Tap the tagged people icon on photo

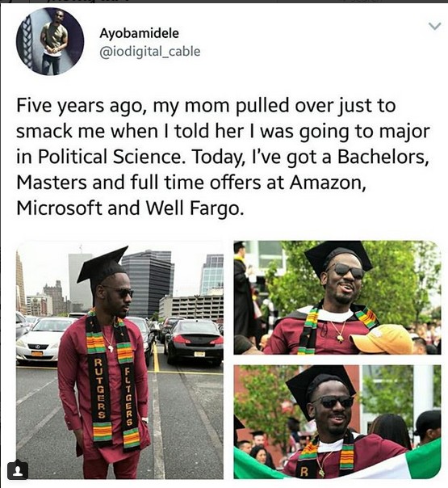(18, 471)
